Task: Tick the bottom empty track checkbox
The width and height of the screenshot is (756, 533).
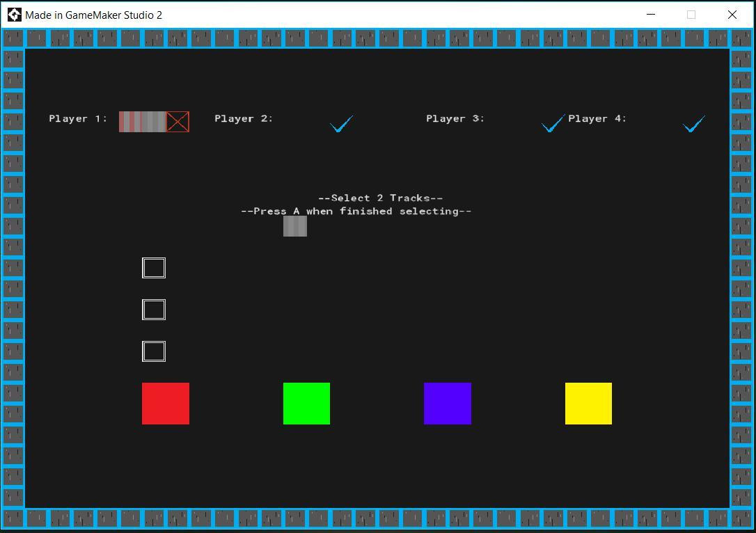Action: [x=154, y=351]
